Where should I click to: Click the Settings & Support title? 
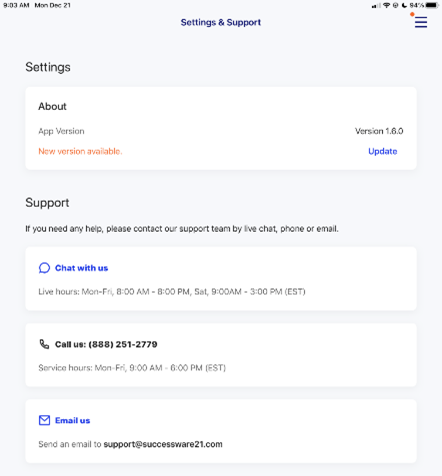[221, 22]
